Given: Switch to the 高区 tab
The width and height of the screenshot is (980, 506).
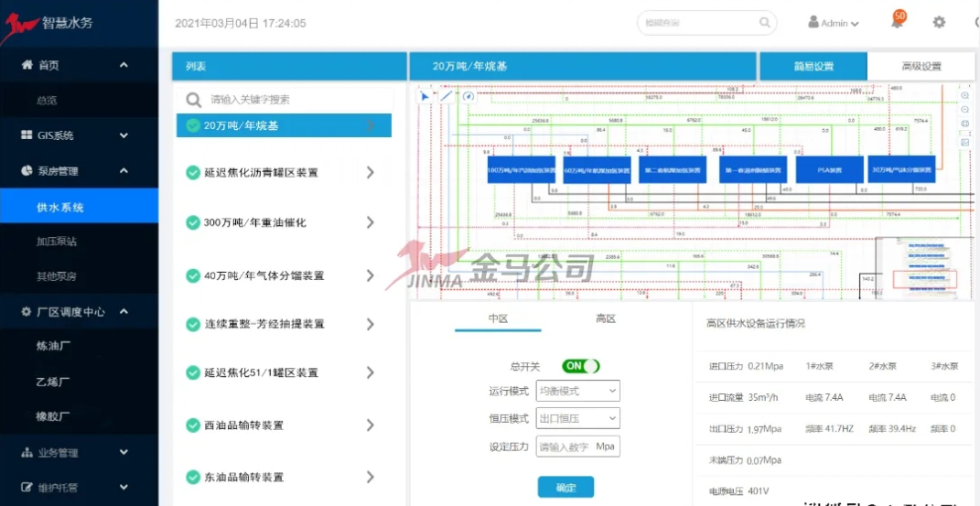Looking at the screenshot, I should click(x=606, y=318).
